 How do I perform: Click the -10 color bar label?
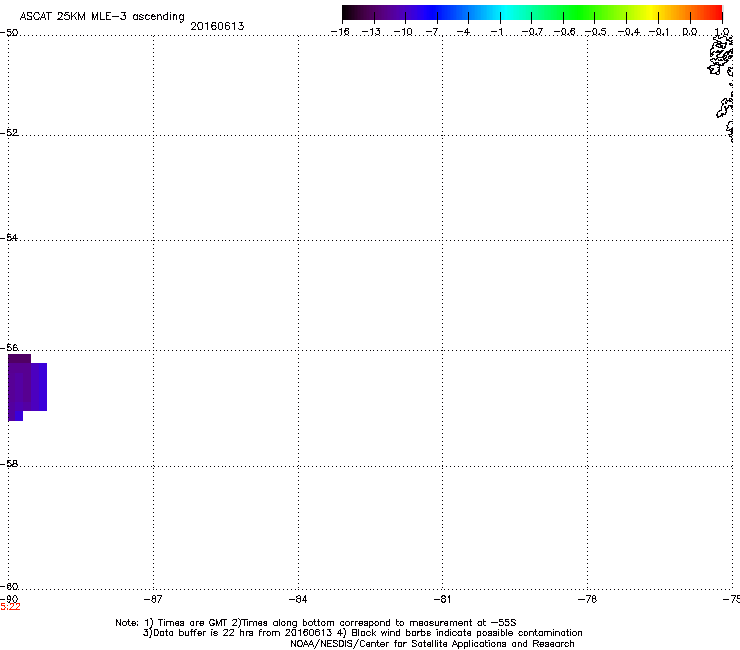click(x=403, y=32)
